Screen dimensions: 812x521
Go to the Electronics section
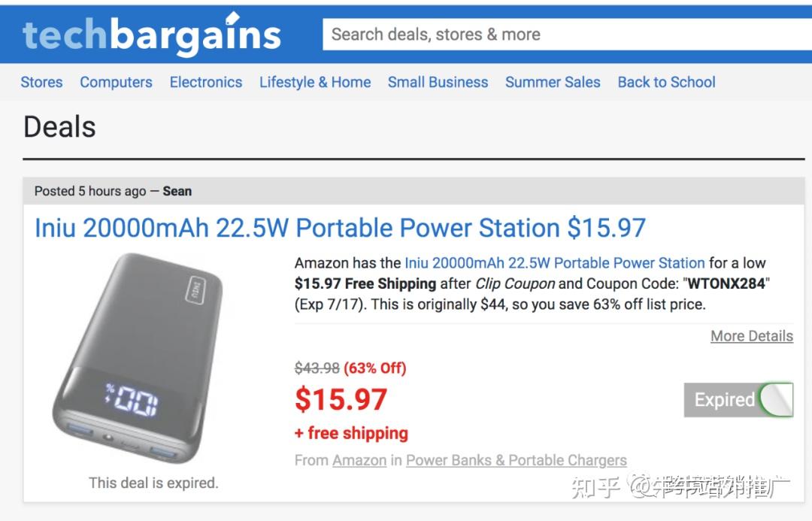tap(206, 83)
